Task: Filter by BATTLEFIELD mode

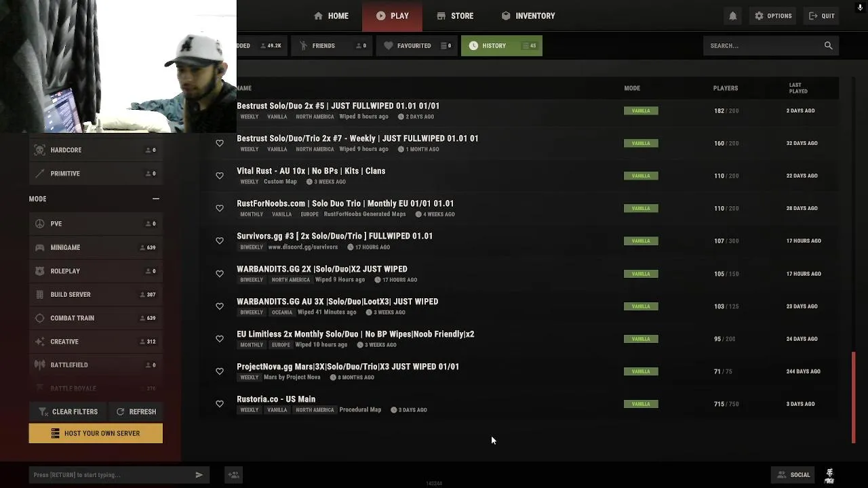Action: click(x=96, y=365)
